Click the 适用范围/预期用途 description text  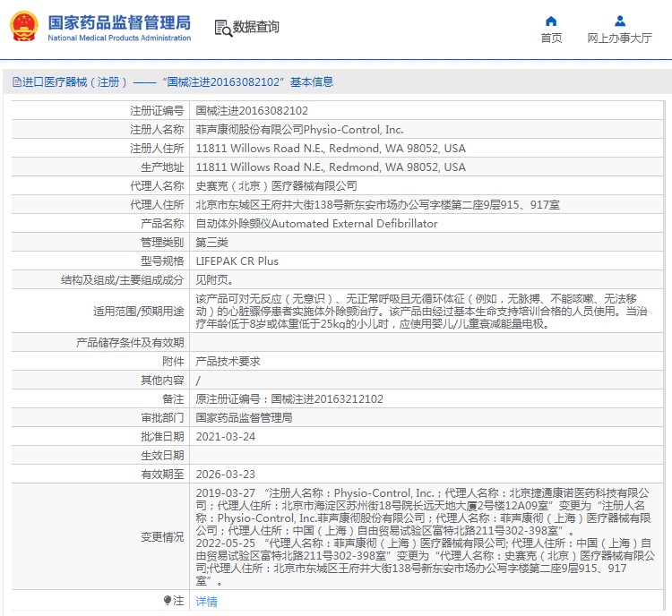422,311
